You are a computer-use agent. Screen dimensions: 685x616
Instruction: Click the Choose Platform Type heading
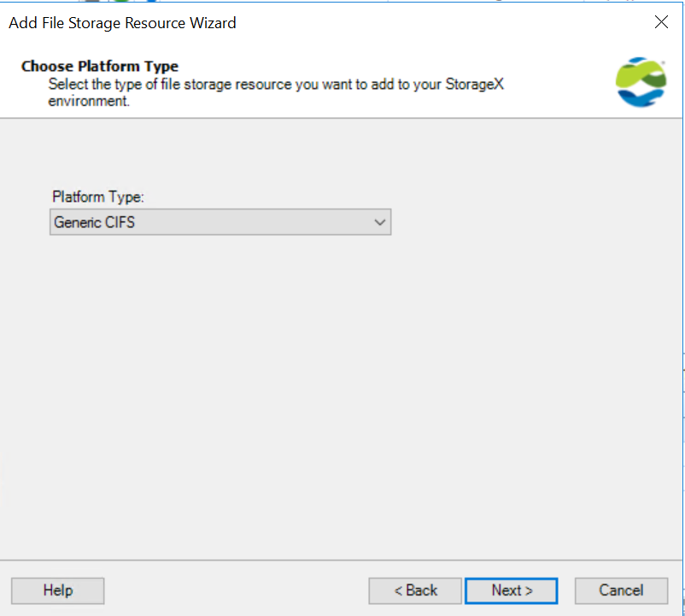[100, 66]
